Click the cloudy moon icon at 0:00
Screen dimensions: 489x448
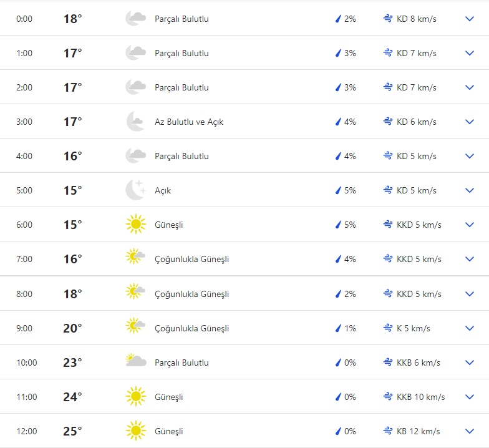click(135, 19)
